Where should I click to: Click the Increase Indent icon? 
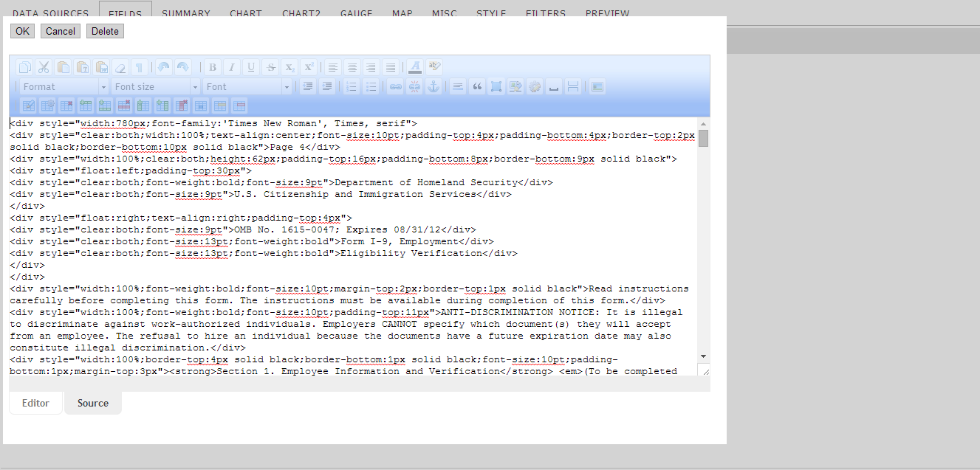click(327, 86)
